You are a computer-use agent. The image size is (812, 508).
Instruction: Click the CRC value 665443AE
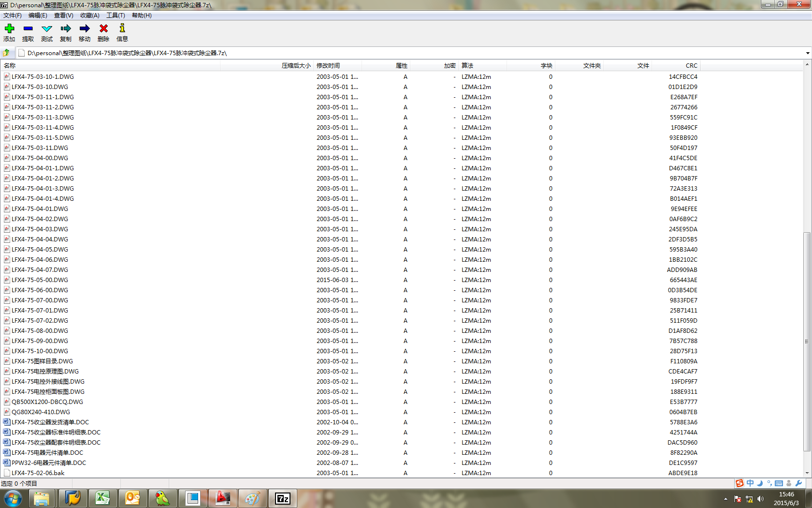pos(683,280)
